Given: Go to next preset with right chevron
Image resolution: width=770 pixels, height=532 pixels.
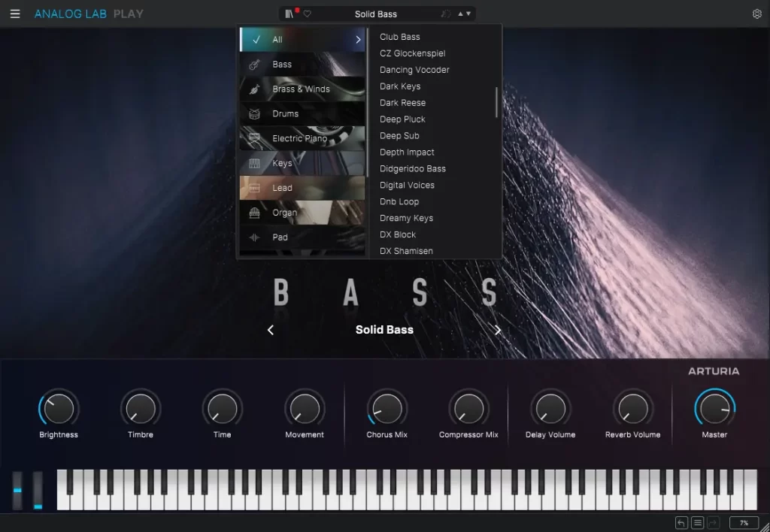Looking at the screenshot, I should click(498, 330).
